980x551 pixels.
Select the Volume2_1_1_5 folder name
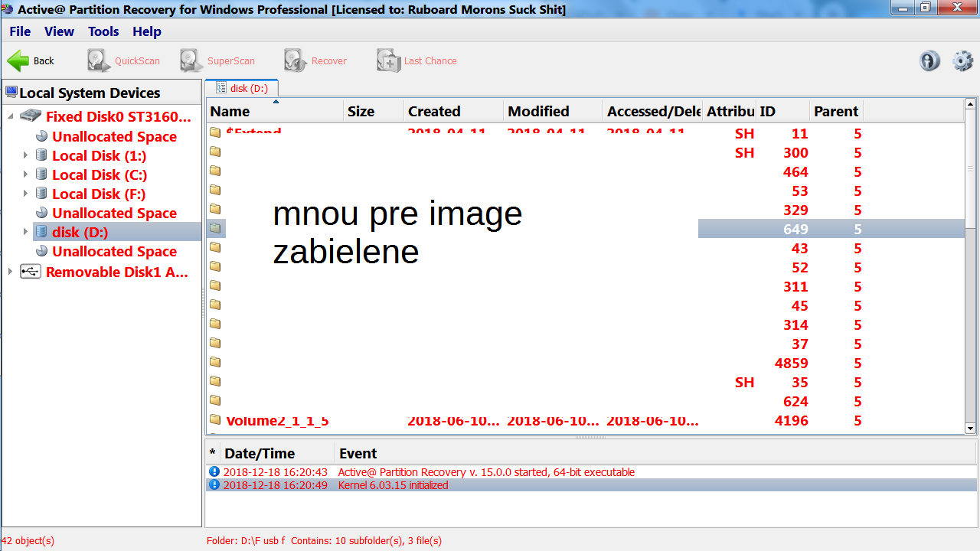tap(277, 420)
